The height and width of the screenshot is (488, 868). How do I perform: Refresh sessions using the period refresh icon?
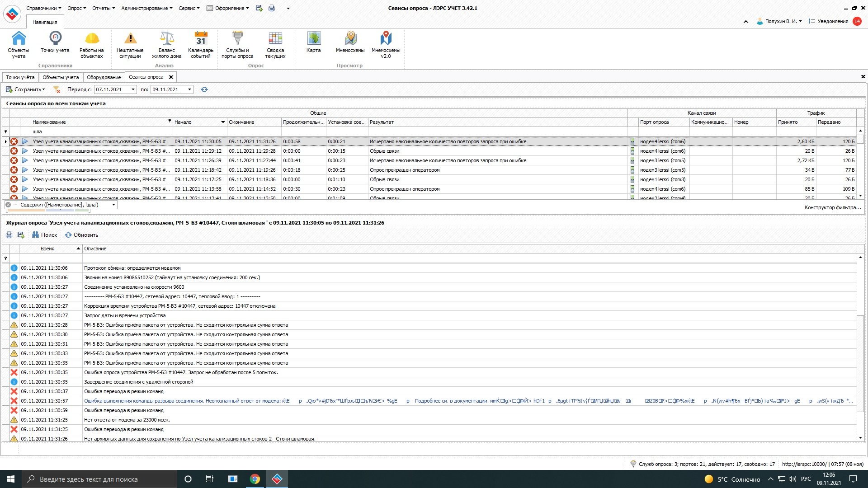(204, 89)
